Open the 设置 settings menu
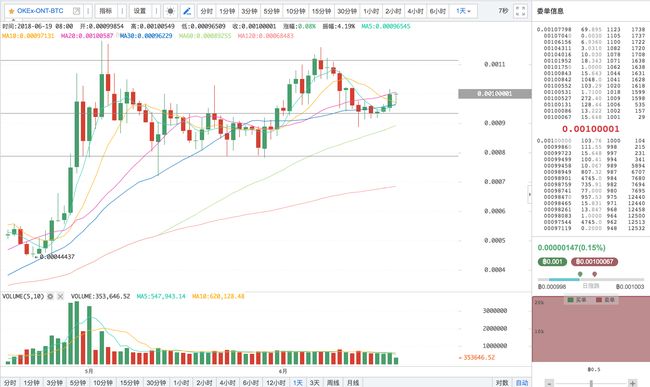This screenshot has height=387, width=650. click(x=140, y=11)
